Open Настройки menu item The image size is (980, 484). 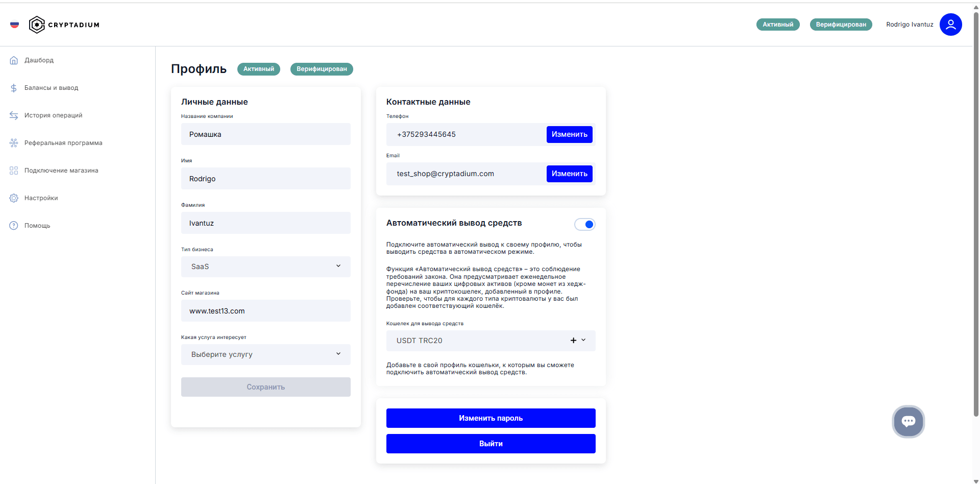pyautogui.click(x=41, y=198)
